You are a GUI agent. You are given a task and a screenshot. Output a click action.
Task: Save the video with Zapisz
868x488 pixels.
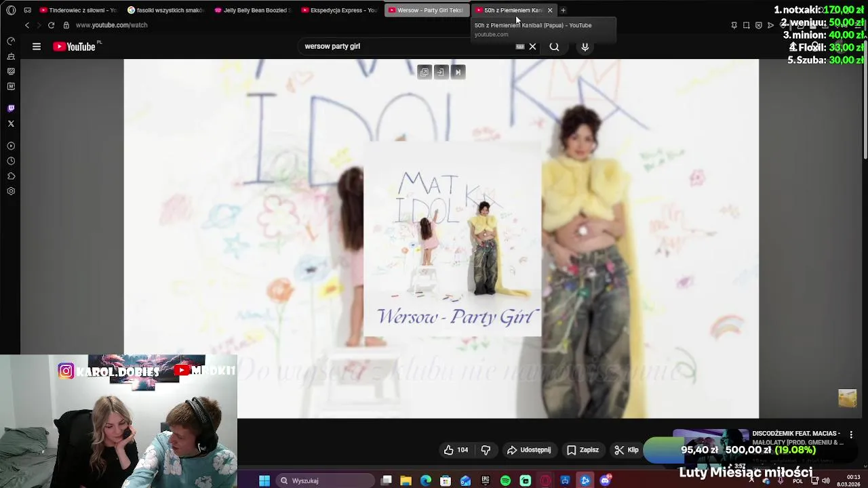(x=583, y=450)
